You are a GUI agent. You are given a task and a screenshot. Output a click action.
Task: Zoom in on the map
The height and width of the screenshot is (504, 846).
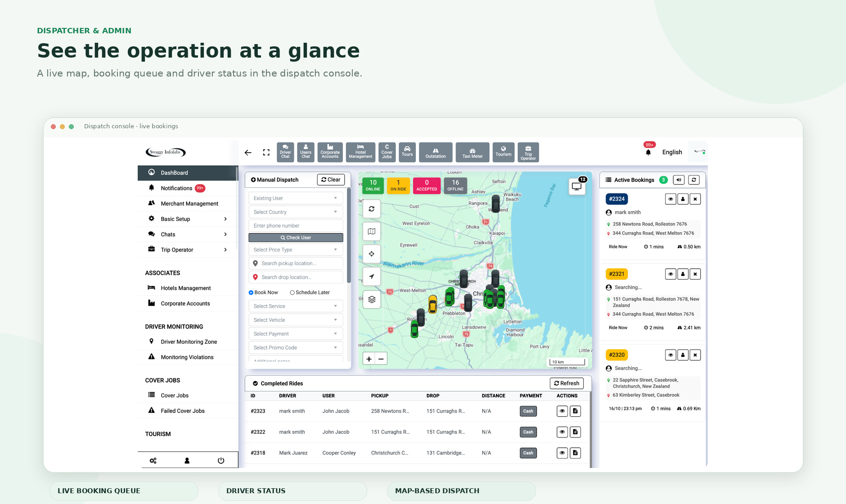pos(369,359)
